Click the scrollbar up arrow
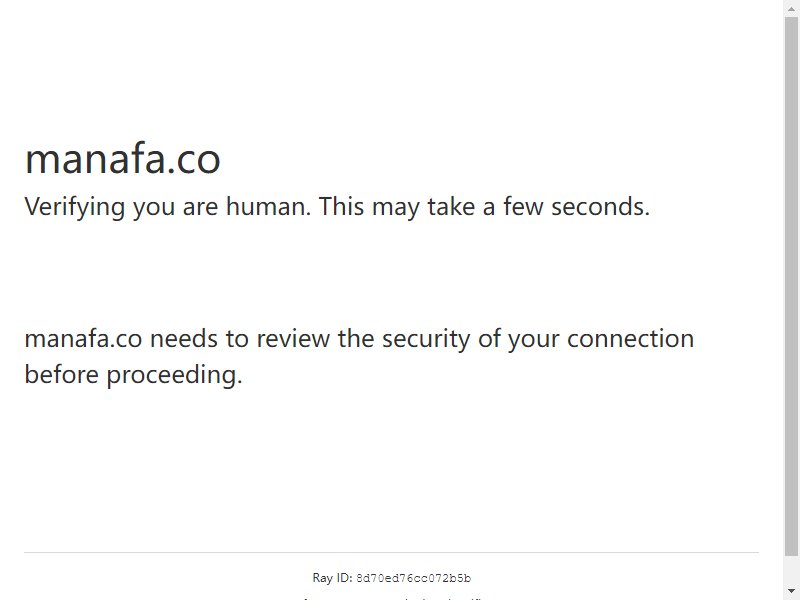This screenshot has width=800, height=600. 791,6
